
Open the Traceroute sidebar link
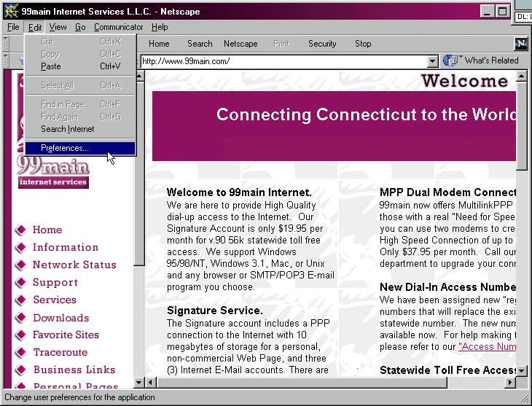(60, 352)
